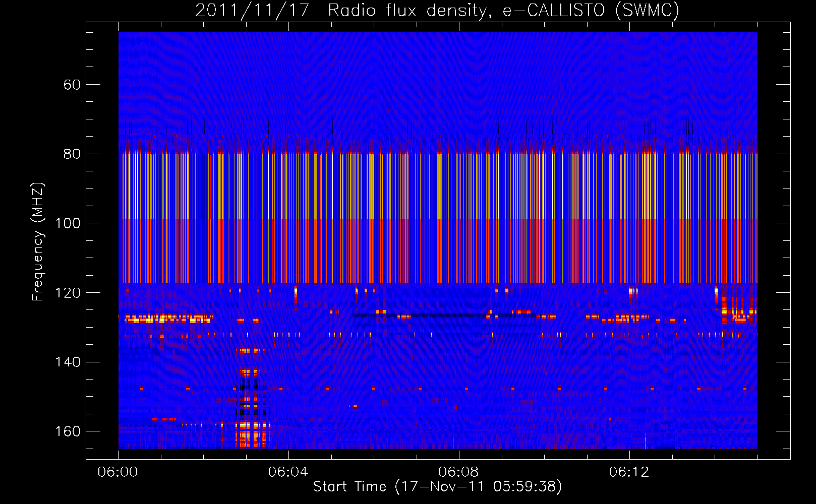Select the 80 MHz frequency tick label

[x=72, y=154]
